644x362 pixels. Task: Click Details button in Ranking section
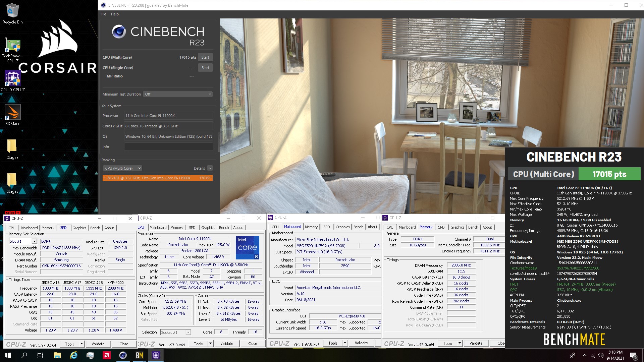199,168
